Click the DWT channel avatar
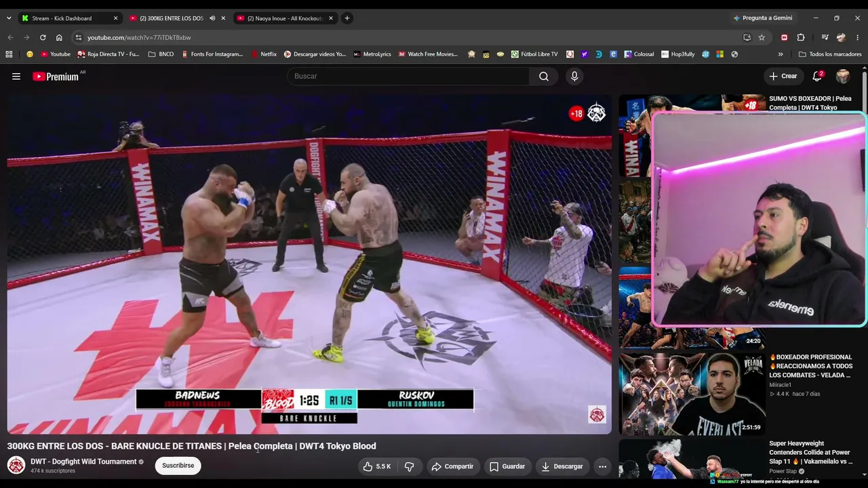 click(x=16, y=466)
